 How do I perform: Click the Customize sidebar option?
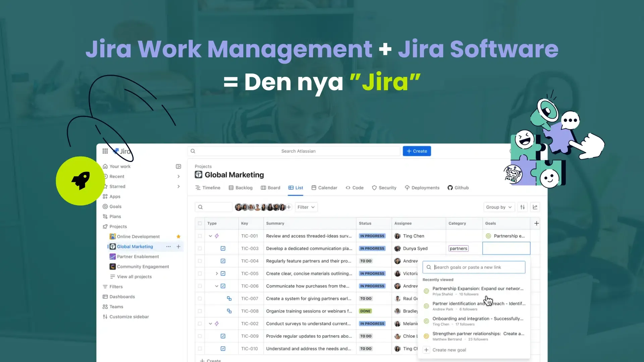129,316
